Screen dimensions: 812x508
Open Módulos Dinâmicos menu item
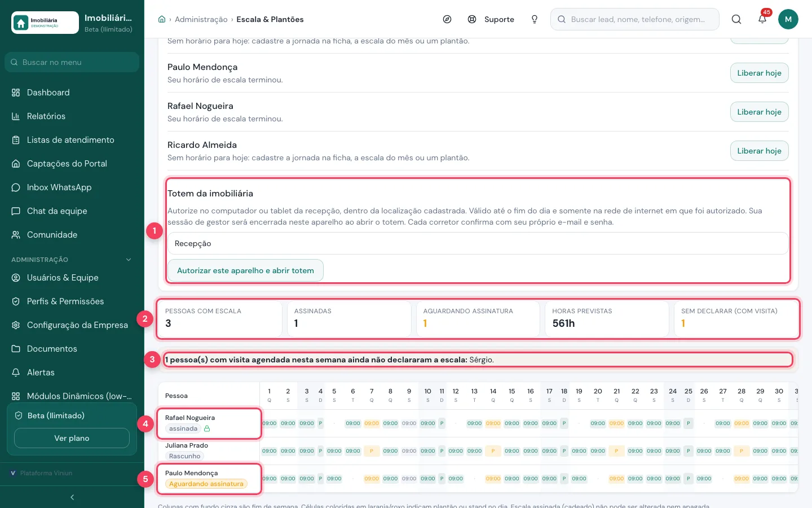pyautogui.click(x=72, y=396)
